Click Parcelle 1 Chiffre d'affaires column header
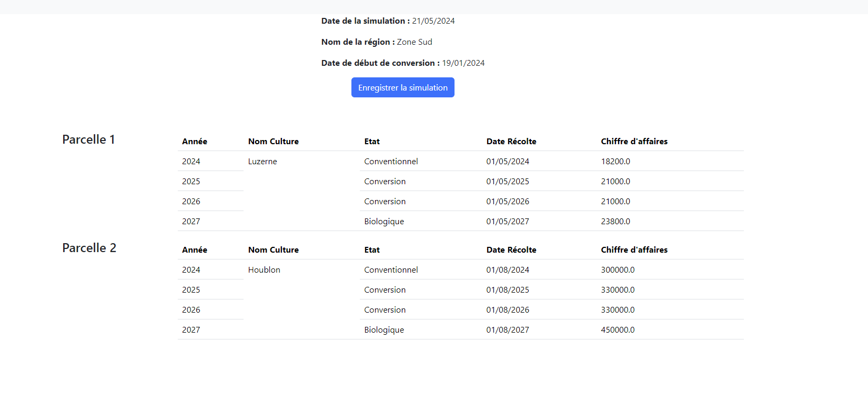This screenshot has height=400, width=868. point(634,142)
